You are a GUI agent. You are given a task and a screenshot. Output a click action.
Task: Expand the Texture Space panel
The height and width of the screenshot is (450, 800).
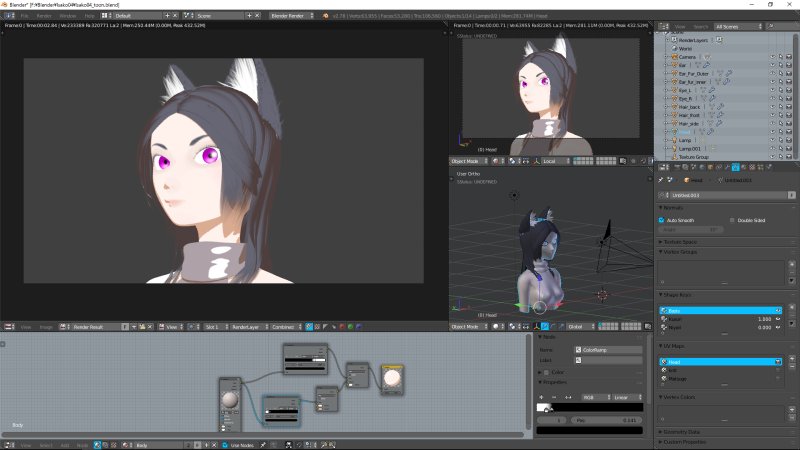click(678, 242)
